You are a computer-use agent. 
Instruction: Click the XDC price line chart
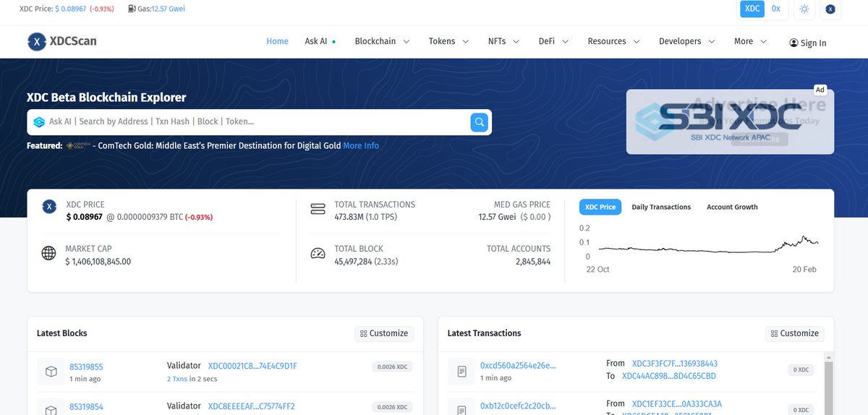click(x=709, y=244)
